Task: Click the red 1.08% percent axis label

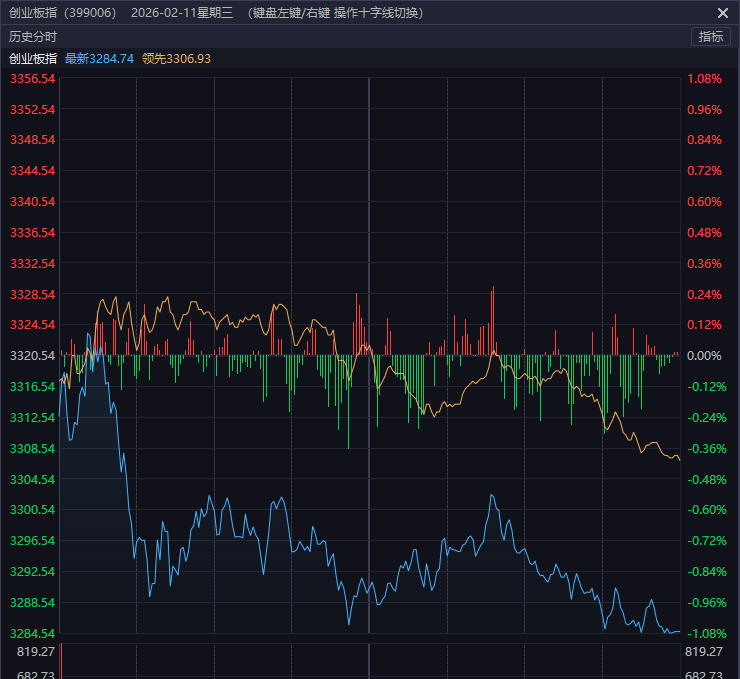Action: [x=704, y=79]
